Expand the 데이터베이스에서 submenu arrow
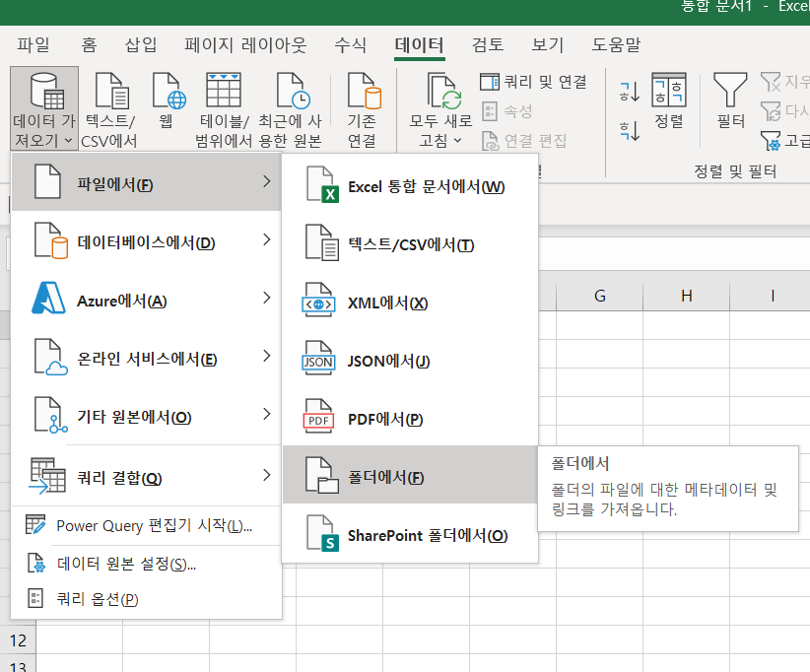Image resolution: width=810 pixels, height=672 pixels. pos(267,239)
